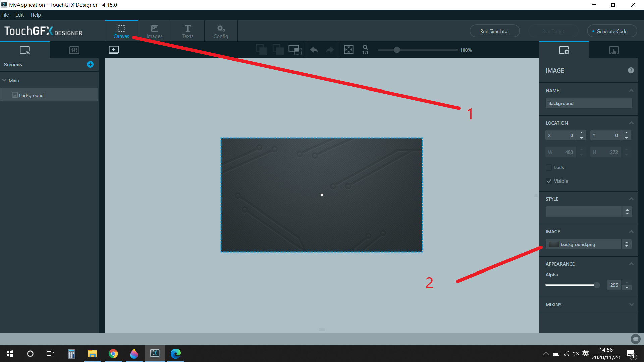644x362 pixels.
Task: Switch to the Images tab
Action: click(x=154, y=31)
